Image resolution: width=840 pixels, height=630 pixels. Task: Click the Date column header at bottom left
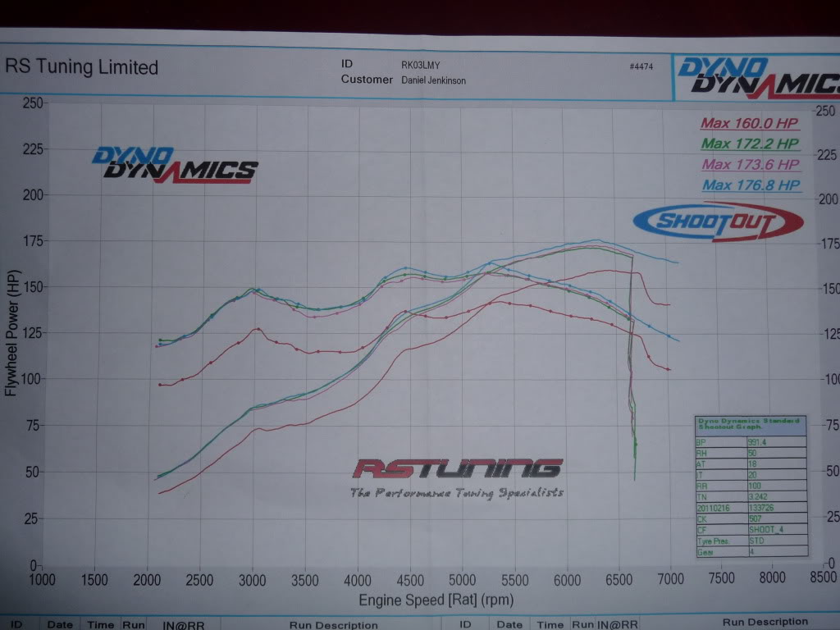[60, 624]
